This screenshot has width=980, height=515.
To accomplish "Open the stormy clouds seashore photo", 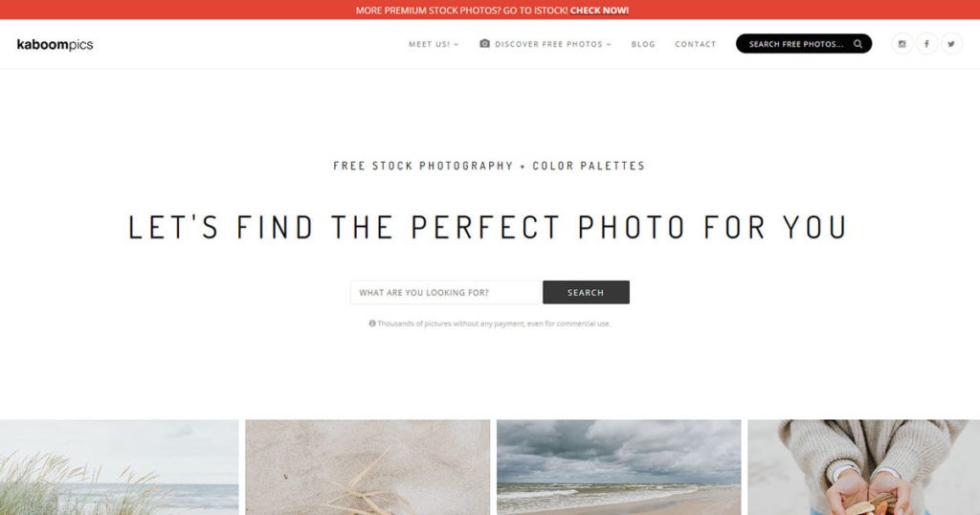I will click(x=619, y=467).
